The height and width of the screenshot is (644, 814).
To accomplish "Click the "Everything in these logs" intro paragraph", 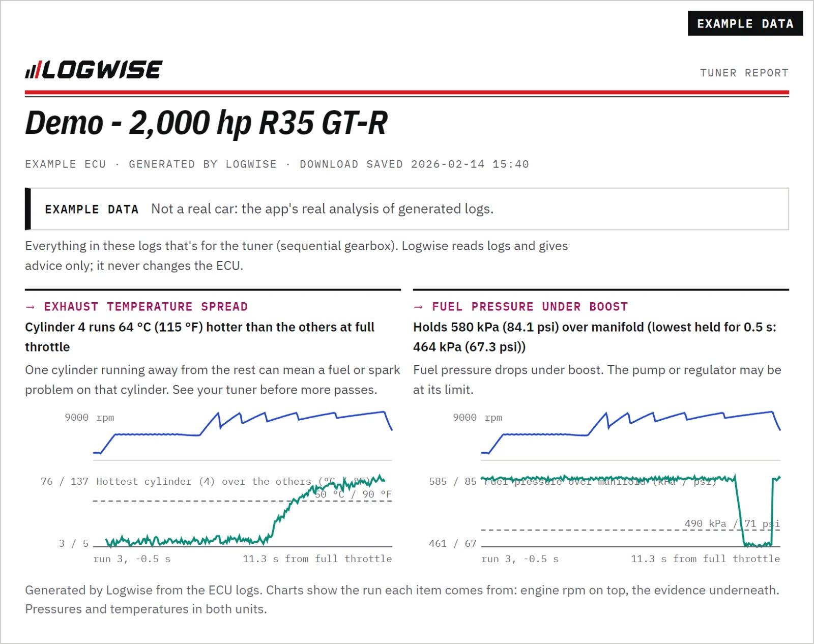I will [x=297, y=256].
